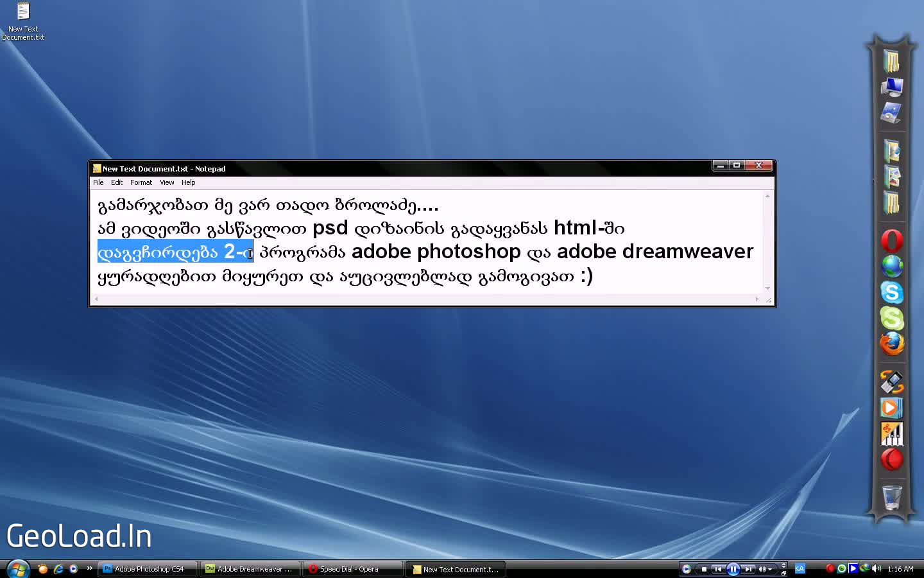Screen dimensions: 924x578
Task: Skip to next track in taskbar player
Action: [x=748, y=569]
